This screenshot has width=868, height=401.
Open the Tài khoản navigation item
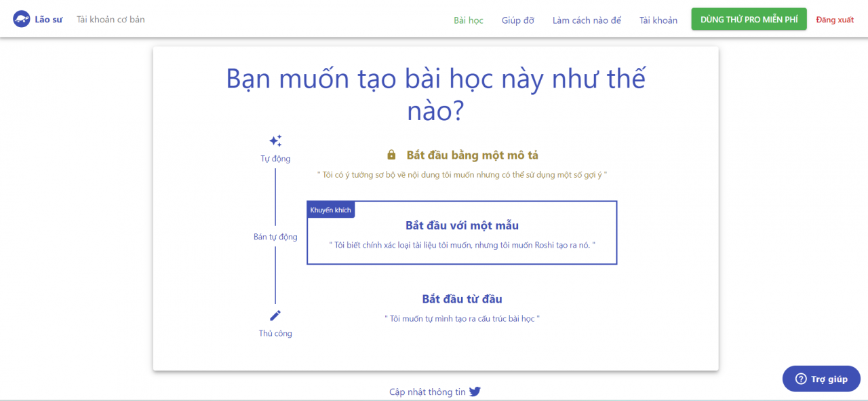[658, 20]
